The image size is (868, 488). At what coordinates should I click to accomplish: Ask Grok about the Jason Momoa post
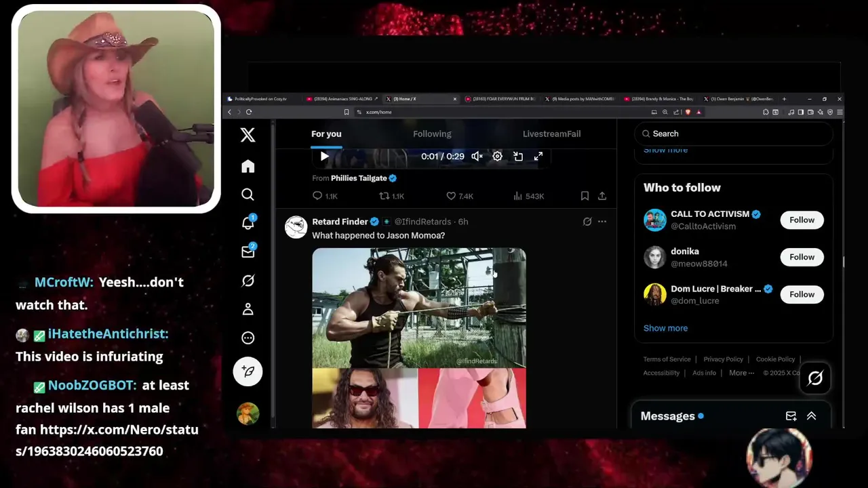pos(587,222)
